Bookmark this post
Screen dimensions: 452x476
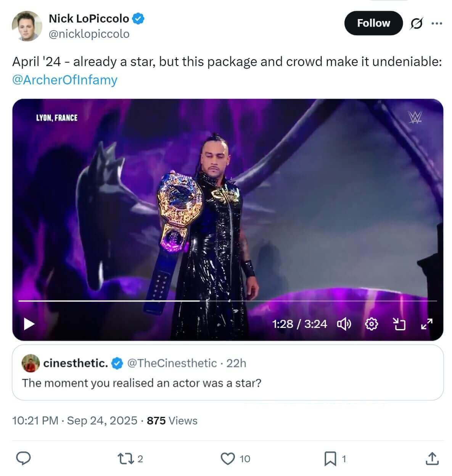pyautogui.click(x=330, y=458)
